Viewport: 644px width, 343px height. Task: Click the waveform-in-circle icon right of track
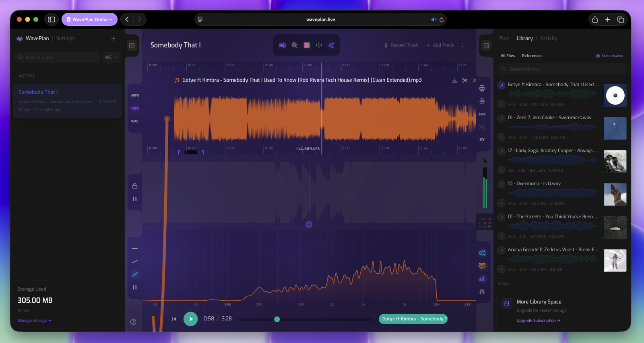482,101
